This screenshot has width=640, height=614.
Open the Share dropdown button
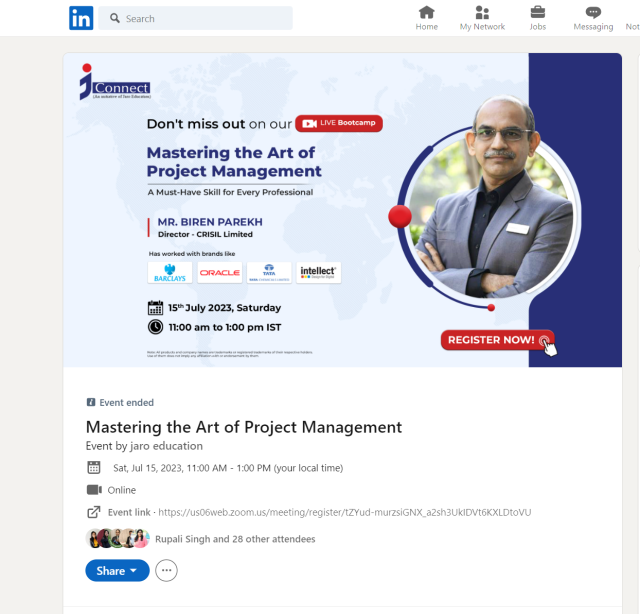[117, 570]
